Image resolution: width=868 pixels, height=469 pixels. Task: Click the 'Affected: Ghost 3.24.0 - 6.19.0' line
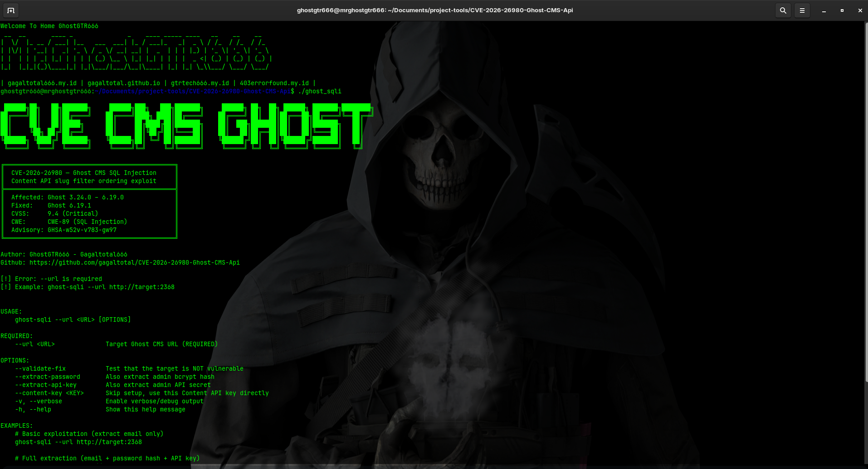click(x=68, y=198)
